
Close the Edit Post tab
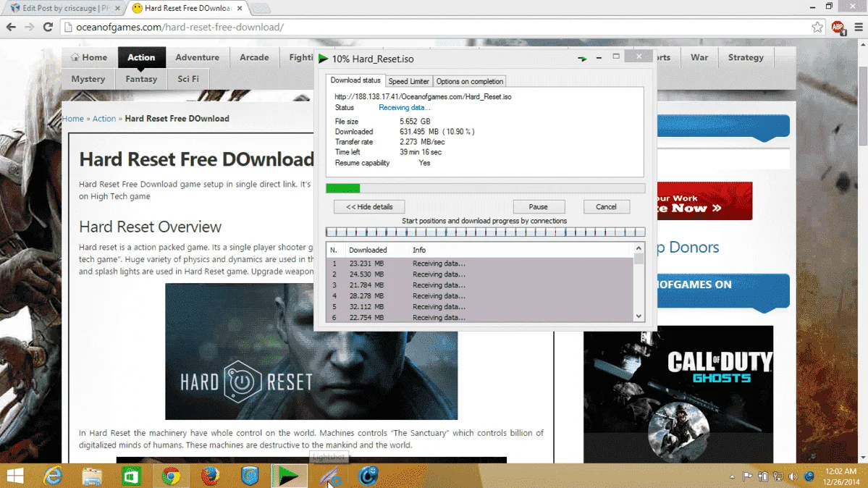point(117,8)
